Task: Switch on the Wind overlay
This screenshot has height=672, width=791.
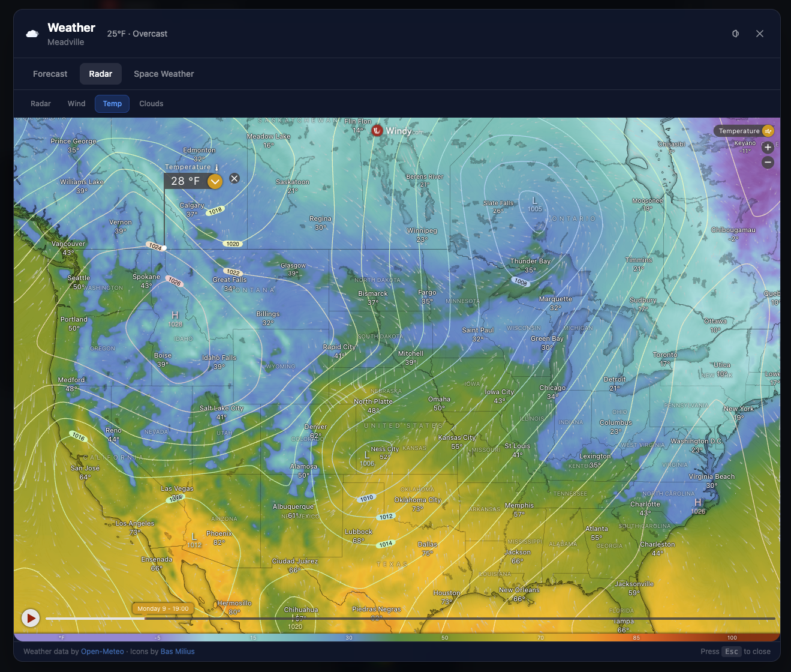Action: click(x=76, y=103)
